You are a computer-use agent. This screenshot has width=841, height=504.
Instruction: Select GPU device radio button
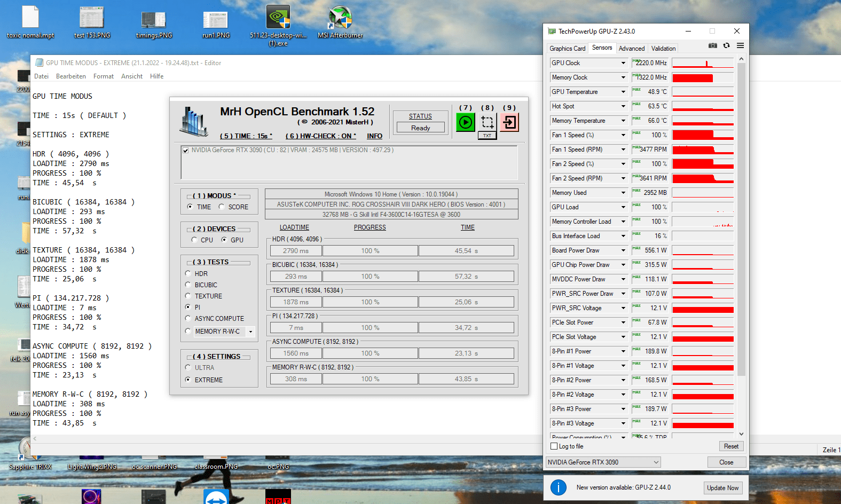(x=224, y=240)
